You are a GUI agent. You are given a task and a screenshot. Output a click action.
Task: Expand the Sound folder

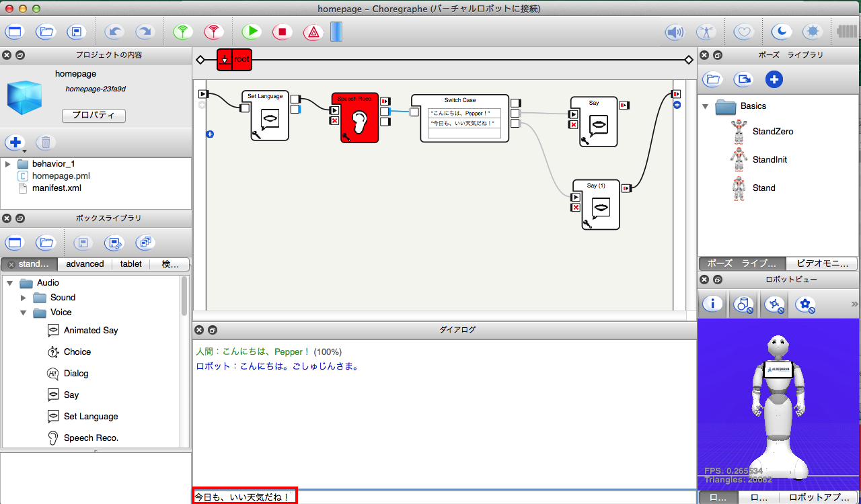pyautogui.click(x=24, y=298)
